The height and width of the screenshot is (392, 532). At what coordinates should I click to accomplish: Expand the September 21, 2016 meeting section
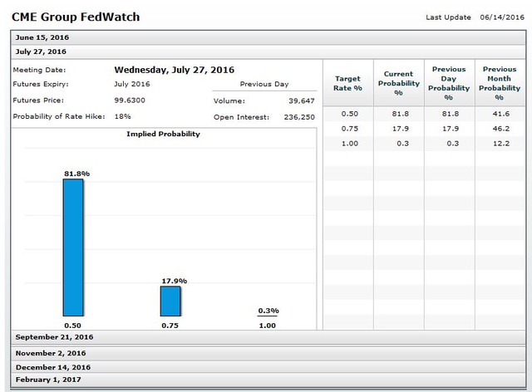[268, 337]
